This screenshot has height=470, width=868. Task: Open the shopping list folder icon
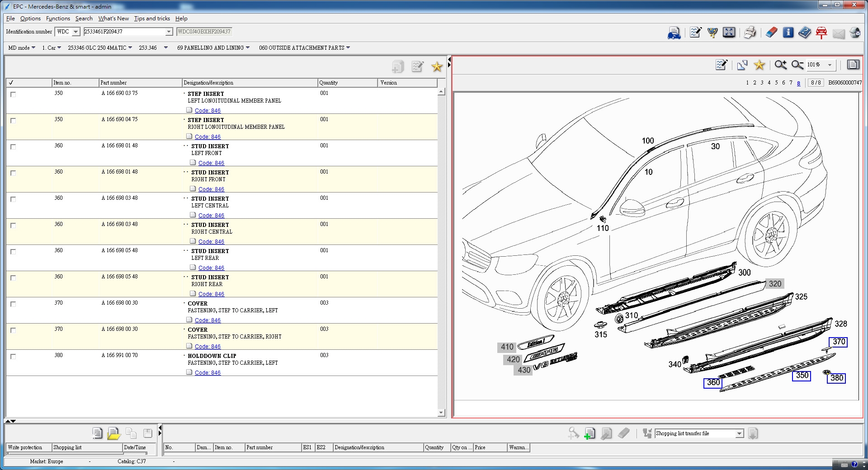[114, 433]
